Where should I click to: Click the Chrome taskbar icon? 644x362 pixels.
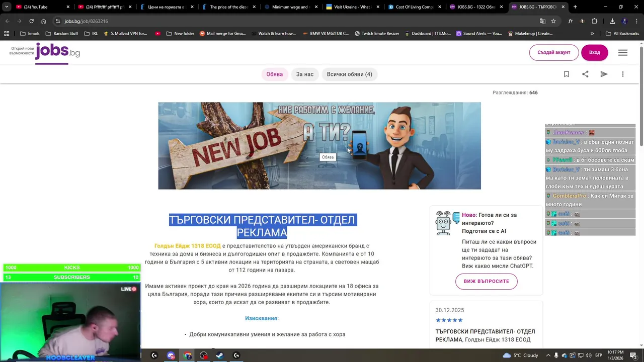tap(188, 355)
